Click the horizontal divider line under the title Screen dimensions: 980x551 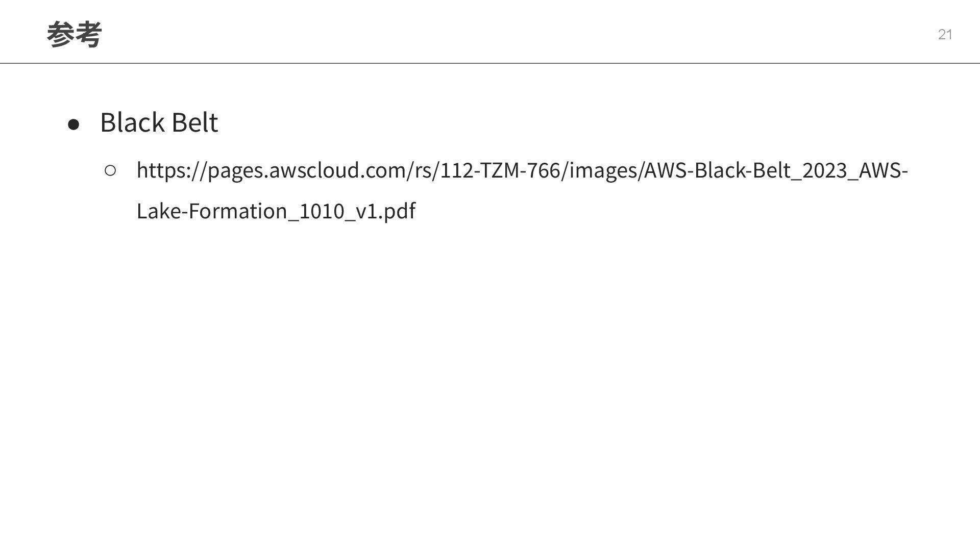pos(490,63)
